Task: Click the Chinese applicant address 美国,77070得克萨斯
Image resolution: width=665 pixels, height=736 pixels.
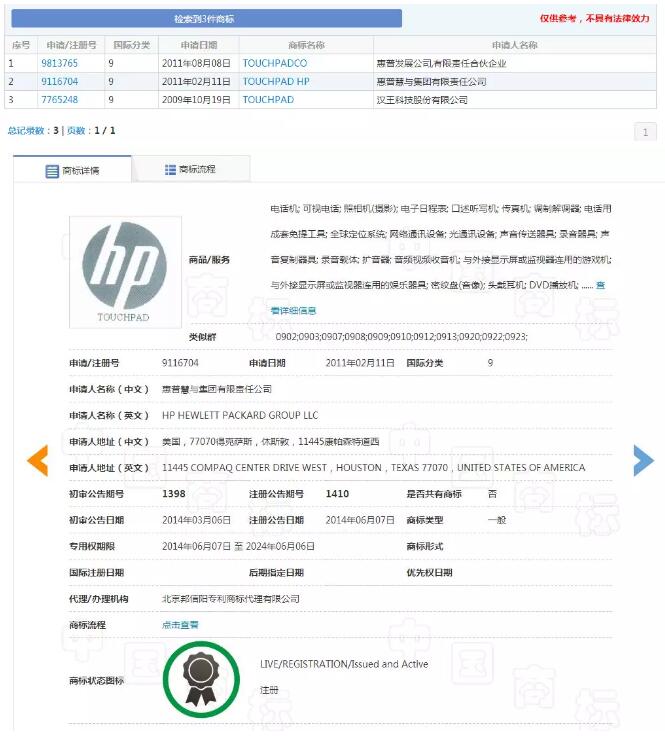Action: 270,442
